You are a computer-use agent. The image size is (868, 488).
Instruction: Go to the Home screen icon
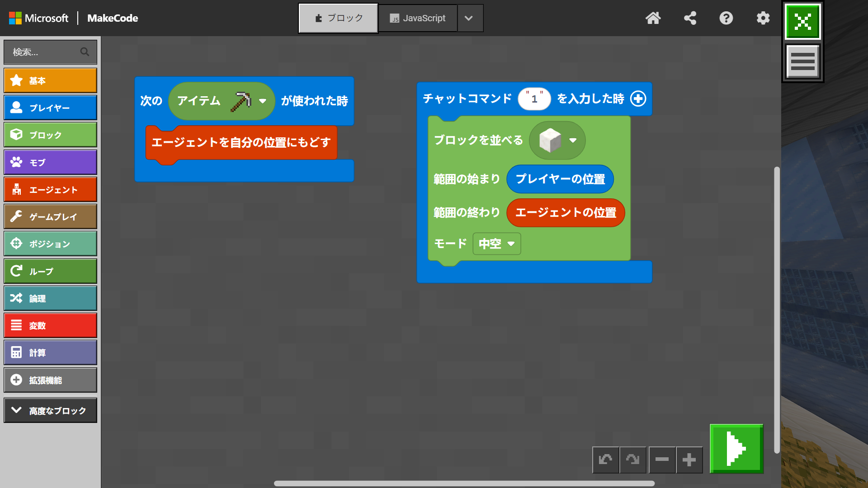tap(653, 18)
